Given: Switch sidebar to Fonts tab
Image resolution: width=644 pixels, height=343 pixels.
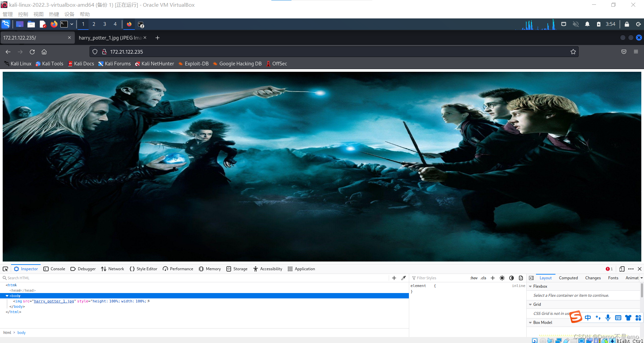Looking at the screenshot, I should (x=613, y=278).
